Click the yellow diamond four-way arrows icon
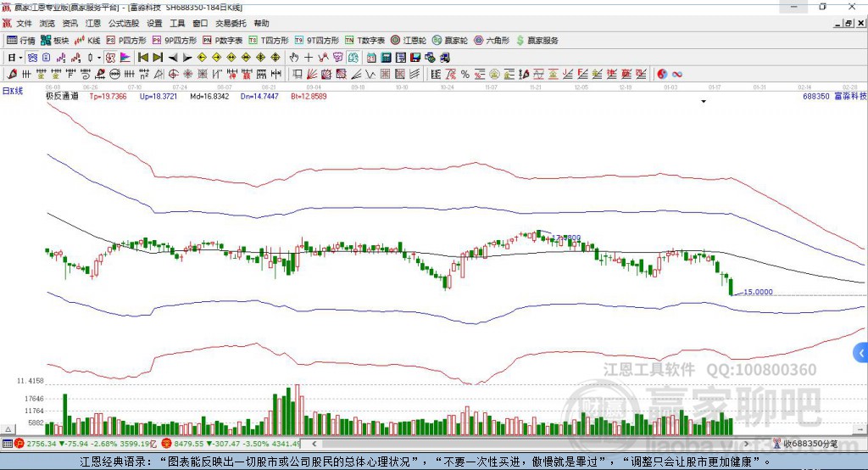This screenshot has width=868, height=470. point(261,58)
